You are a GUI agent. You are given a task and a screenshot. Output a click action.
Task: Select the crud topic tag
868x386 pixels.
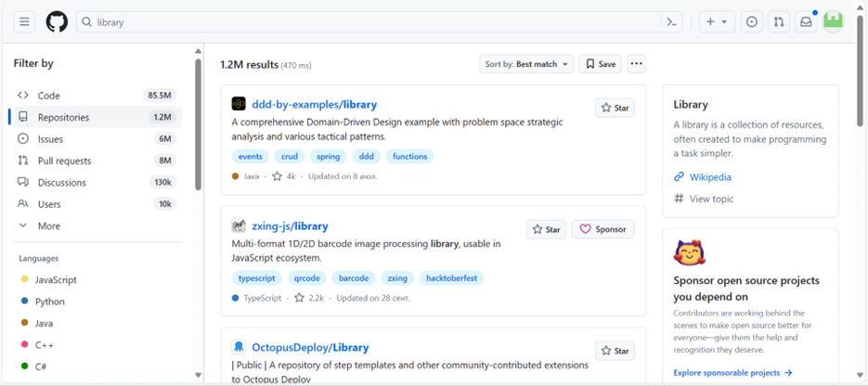click(290, 157)
